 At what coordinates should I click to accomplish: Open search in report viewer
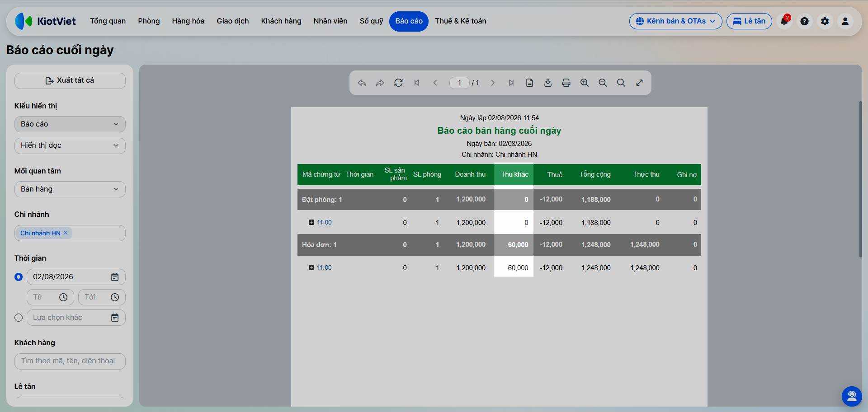(x=621, y=83)
